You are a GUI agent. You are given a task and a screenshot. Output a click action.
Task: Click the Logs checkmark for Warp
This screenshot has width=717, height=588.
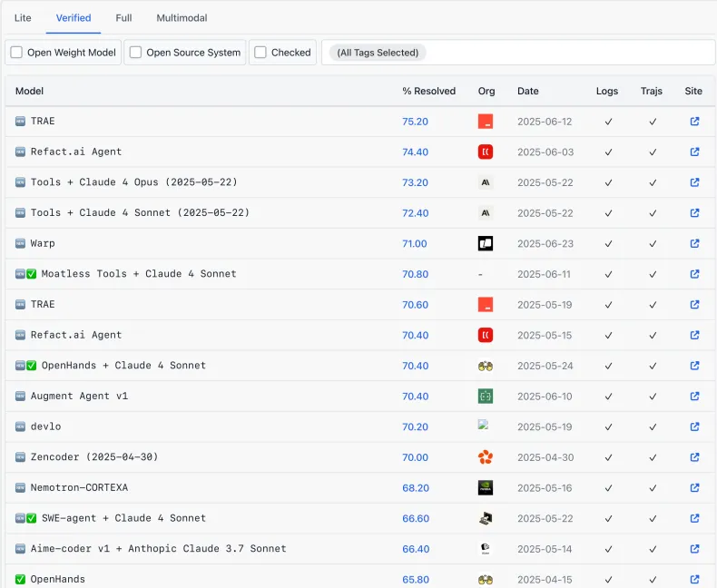[608, 244]
